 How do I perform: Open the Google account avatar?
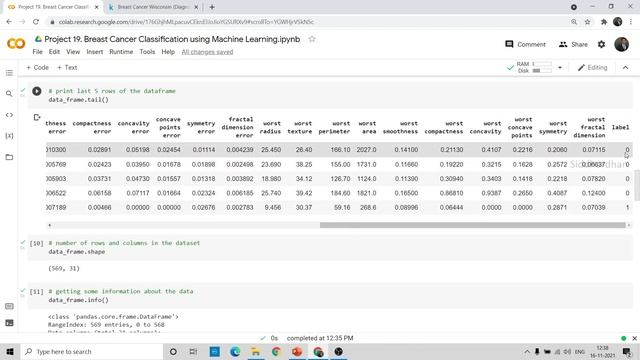(622, 44)
